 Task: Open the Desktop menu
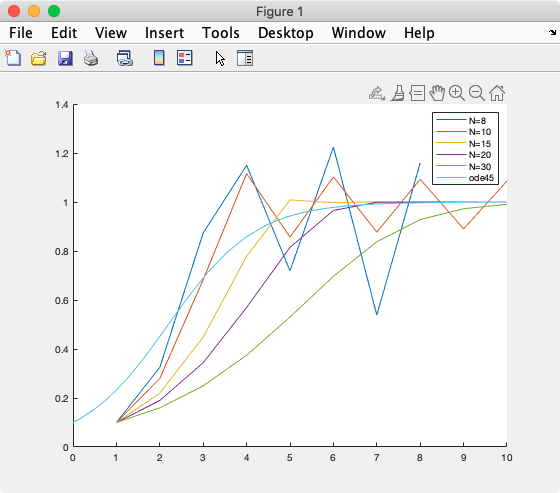286,33
